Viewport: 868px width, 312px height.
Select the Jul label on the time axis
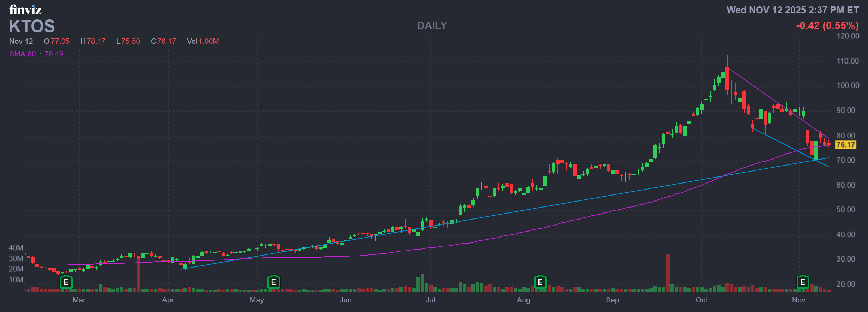430,300
